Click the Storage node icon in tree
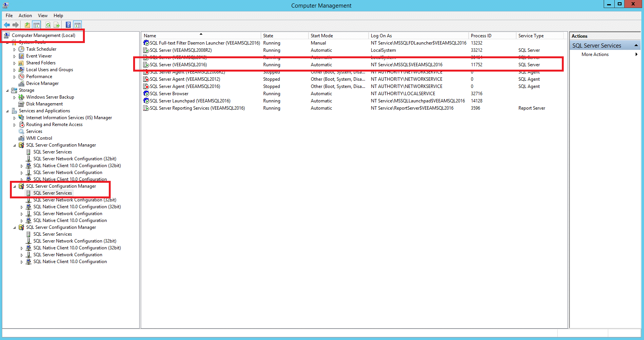644x340 pixels. (14, 90)
